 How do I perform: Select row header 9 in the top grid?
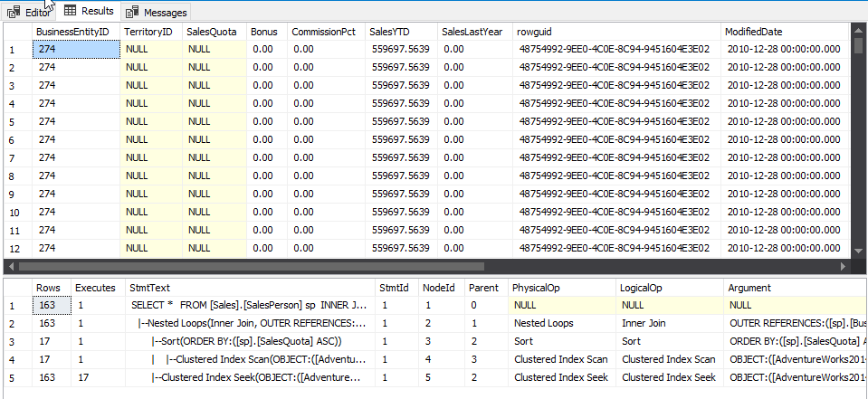(18, 195)
